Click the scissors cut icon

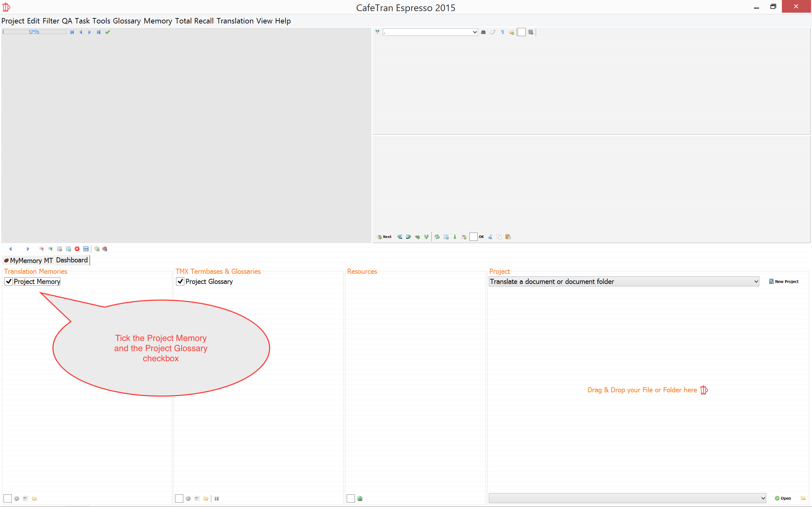(490, 237)
